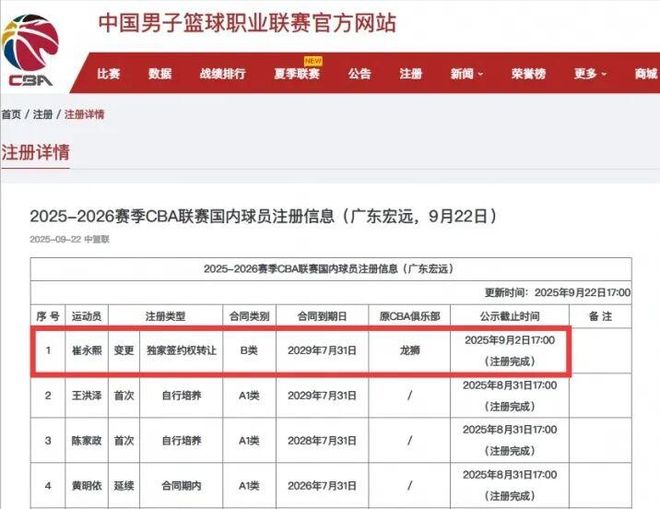
Task: Click the 注册 breadcrumb link
Action: pos(43,115)
